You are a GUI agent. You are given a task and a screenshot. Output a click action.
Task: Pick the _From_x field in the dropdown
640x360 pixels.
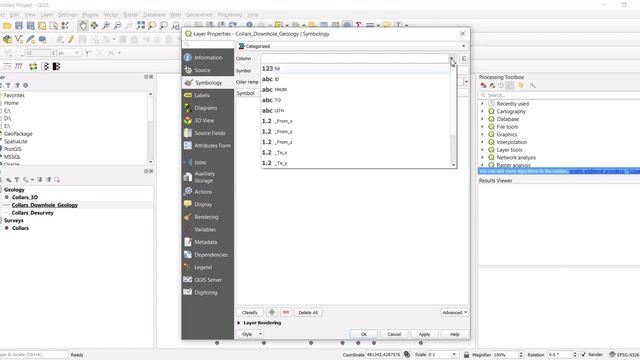356,121
